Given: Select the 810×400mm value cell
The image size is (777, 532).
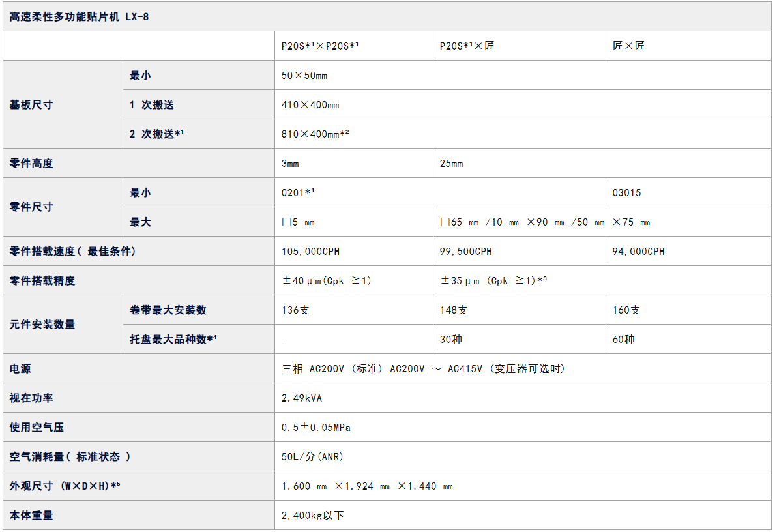Looking at the screenshot, I should [x=316, y=134].
